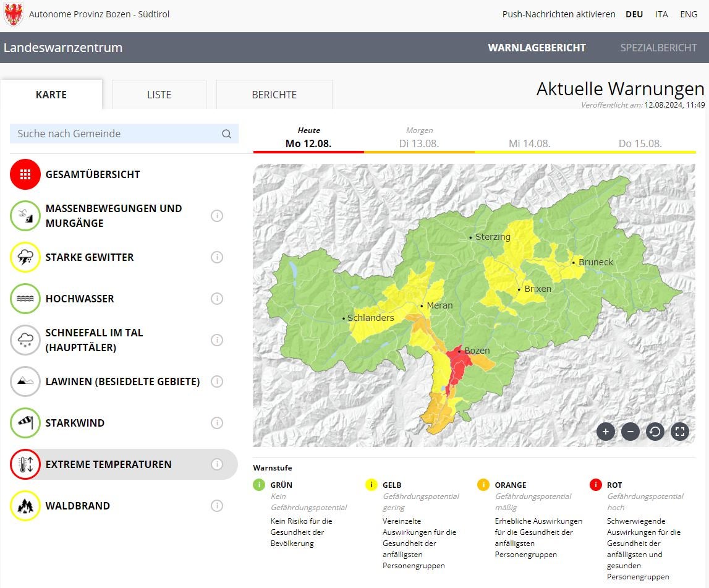This screenshot has width=709, height=588.
Task: Reset the map view
Action: click(x=655, y=432)
